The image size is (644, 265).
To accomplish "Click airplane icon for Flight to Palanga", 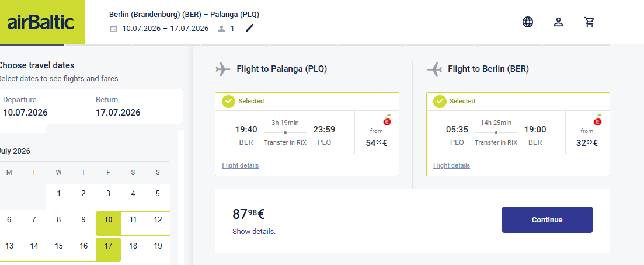I will pos(223,69).
